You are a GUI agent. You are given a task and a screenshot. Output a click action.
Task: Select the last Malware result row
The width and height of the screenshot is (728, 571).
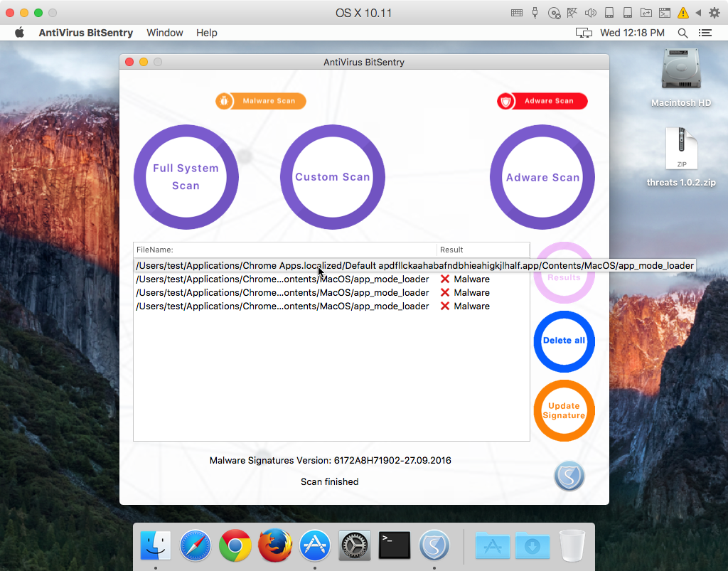click(x=313, y=306)
